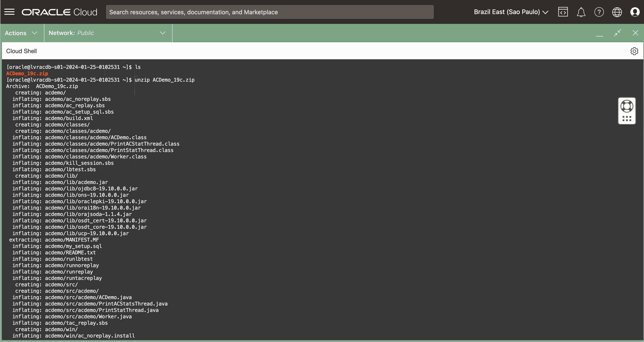The image size is (644, 342).
Task: Click the ACDemo_19c.zip filename in terminal
Action: point(27,74)
